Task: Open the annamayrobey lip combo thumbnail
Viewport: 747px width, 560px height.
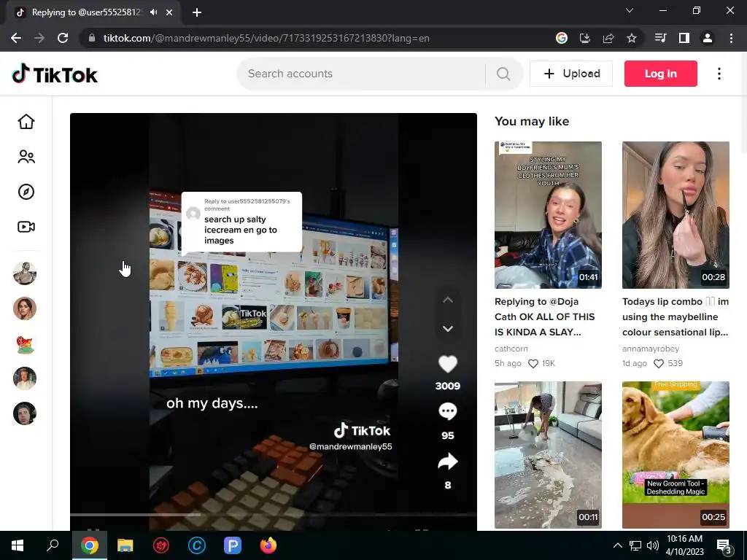Action: (676, 215)
